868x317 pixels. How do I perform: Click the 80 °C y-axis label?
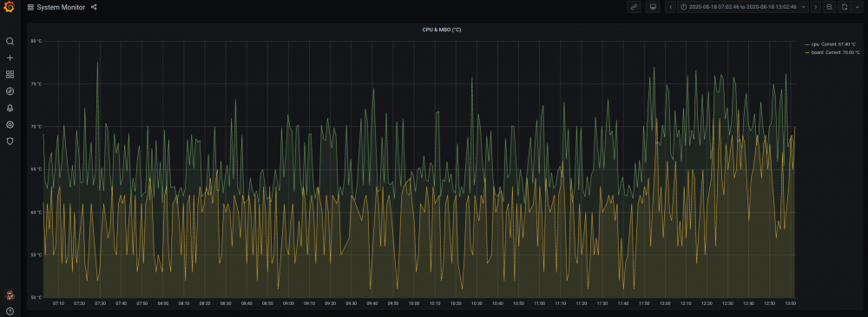pos(36,41)
